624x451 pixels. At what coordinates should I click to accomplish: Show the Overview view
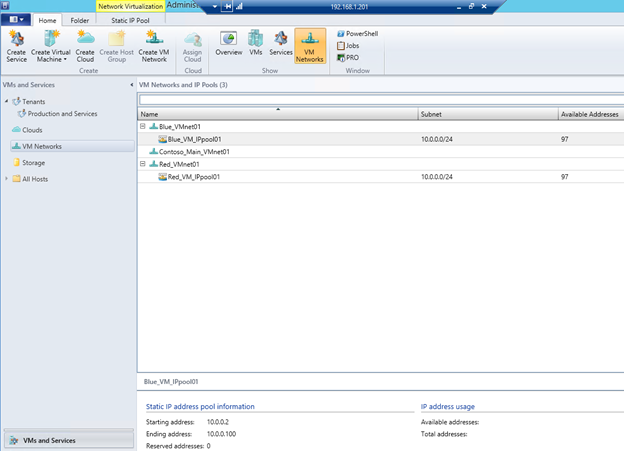pos(228,43)
